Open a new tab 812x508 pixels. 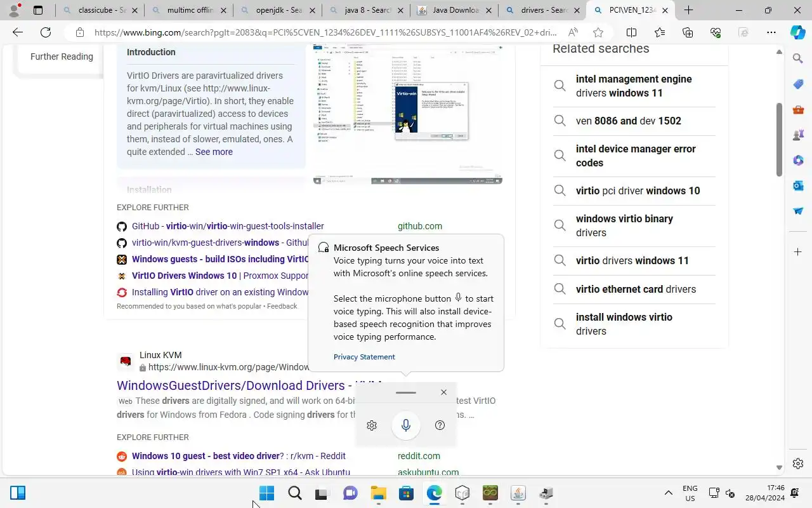688,10
